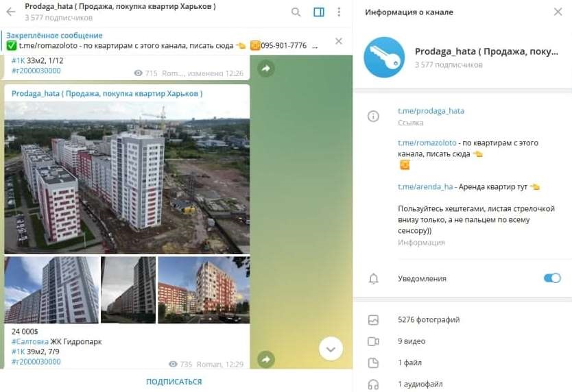Click the green checkmark emoji in pinned bar

[12, 46]
